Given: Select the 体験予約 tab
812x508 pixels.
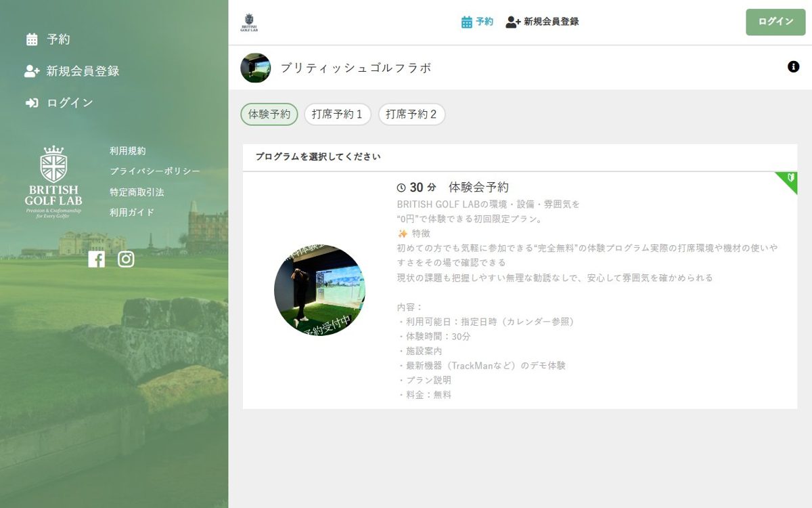Looking at the screenshot, I should coord(269,114).
